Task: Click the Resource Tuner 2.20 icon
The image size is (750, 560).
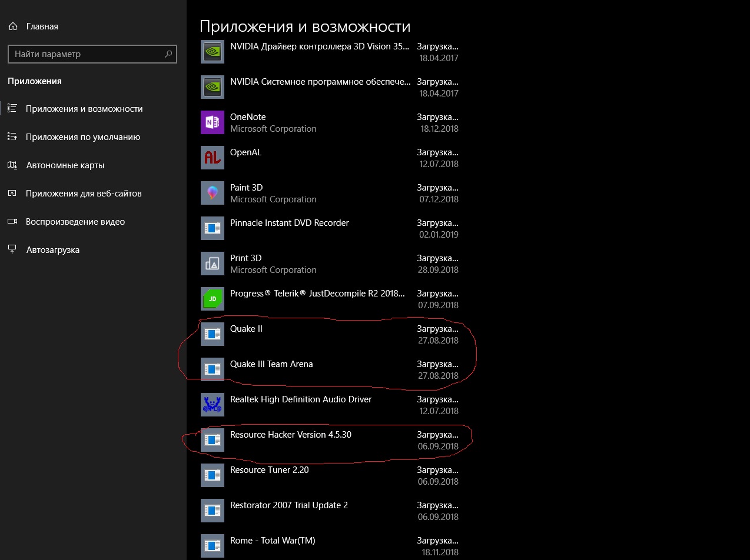Action: point(213,475)
